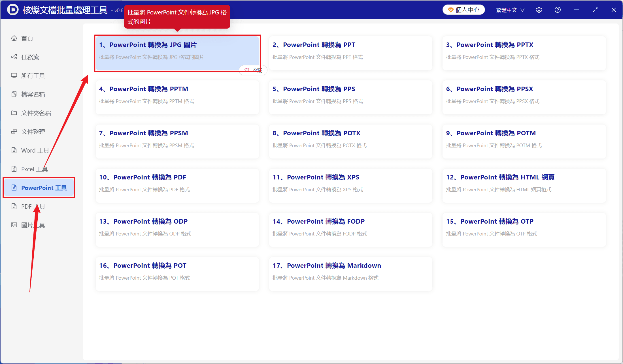Click the PDF 工具 file icon

click(x=14, y=206)
